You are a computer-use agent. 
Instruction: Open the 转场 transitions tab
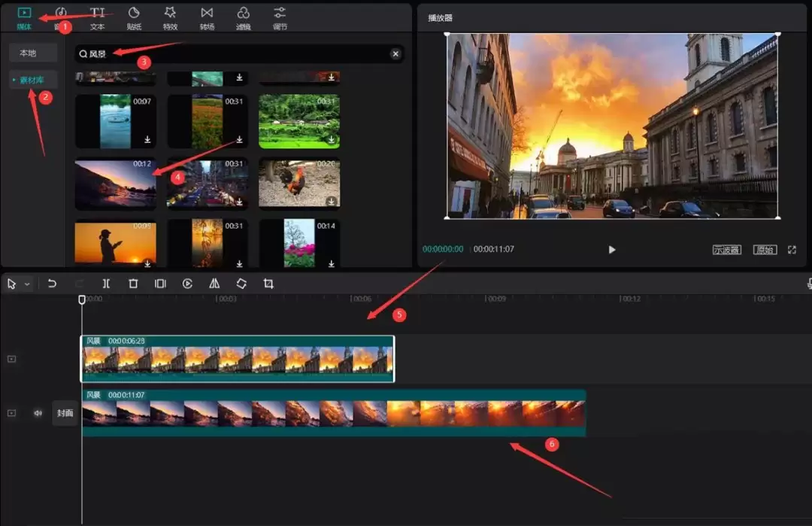pyautogui.click(x=208, y=18)
